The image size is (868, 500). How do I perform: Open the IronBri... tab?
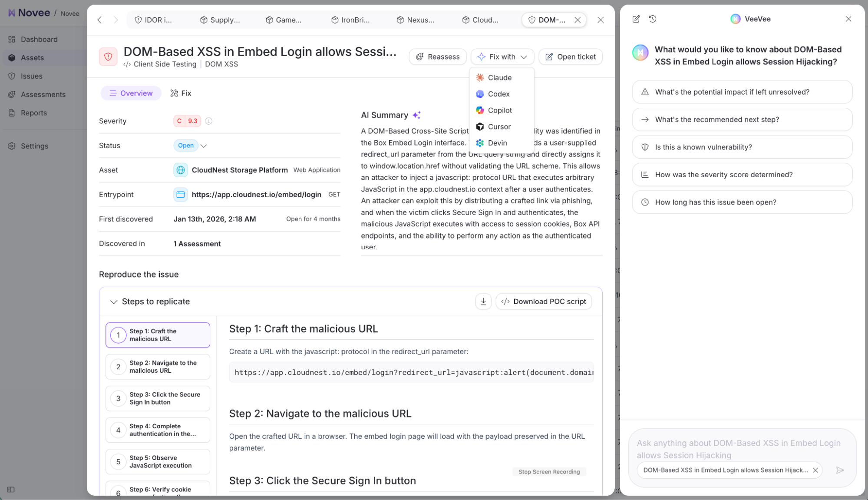pyautogui.click(x=350, y=20)
